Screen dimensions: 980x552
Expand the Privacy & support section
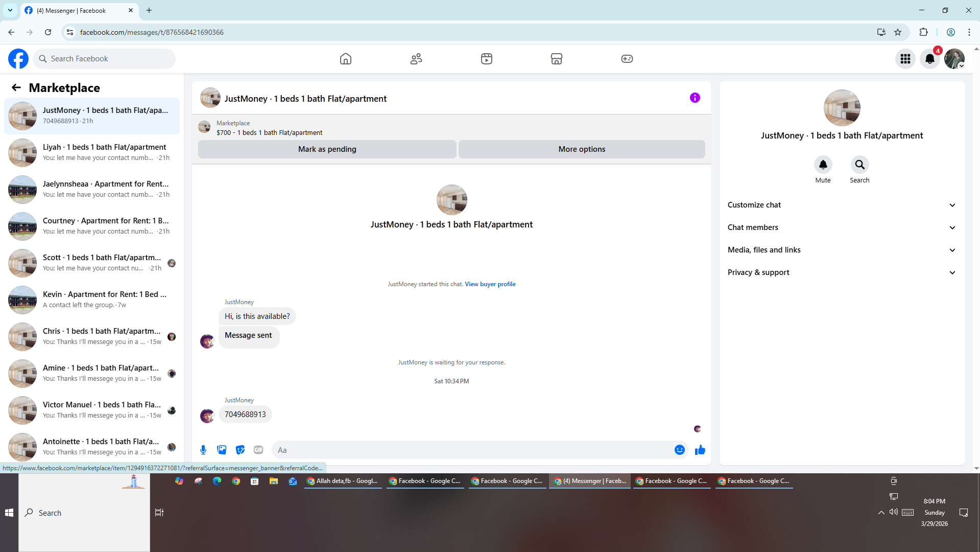(842, 272)
